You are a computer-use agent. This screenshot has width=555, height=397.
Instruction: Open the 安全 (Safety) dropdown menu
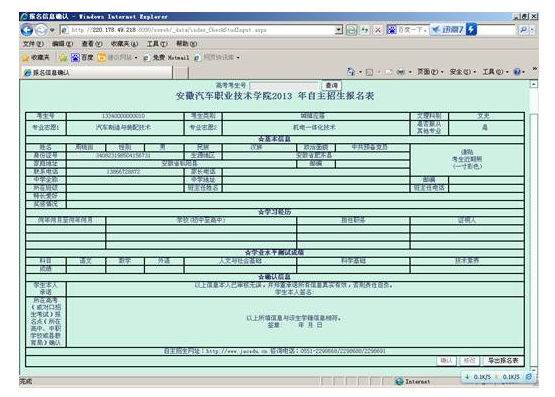(x=462, y=72)
